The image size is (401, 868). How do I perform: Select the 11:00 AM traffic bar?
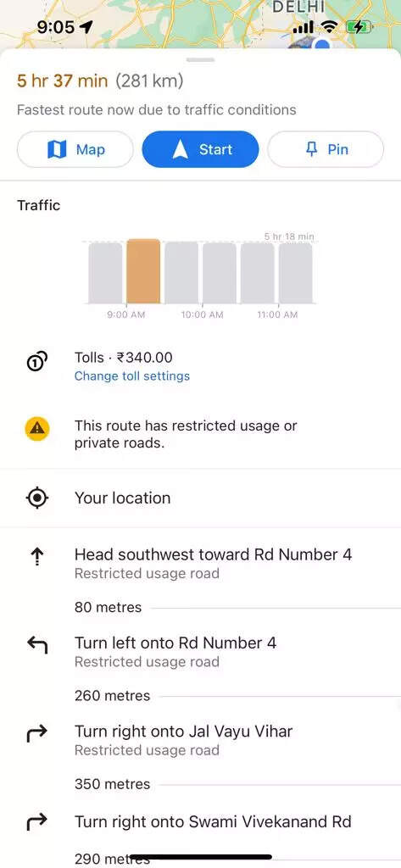[295, 273]
